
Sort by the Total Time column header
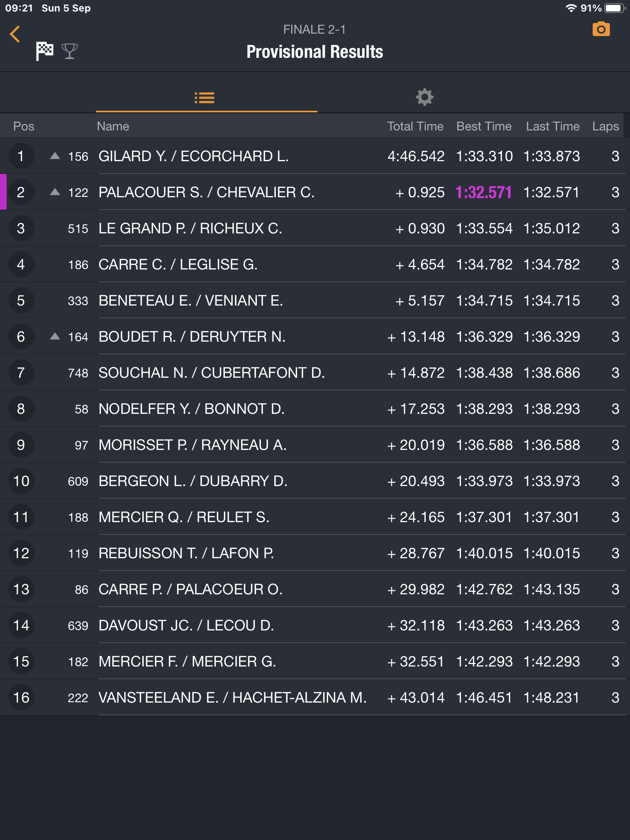[415, 126]
